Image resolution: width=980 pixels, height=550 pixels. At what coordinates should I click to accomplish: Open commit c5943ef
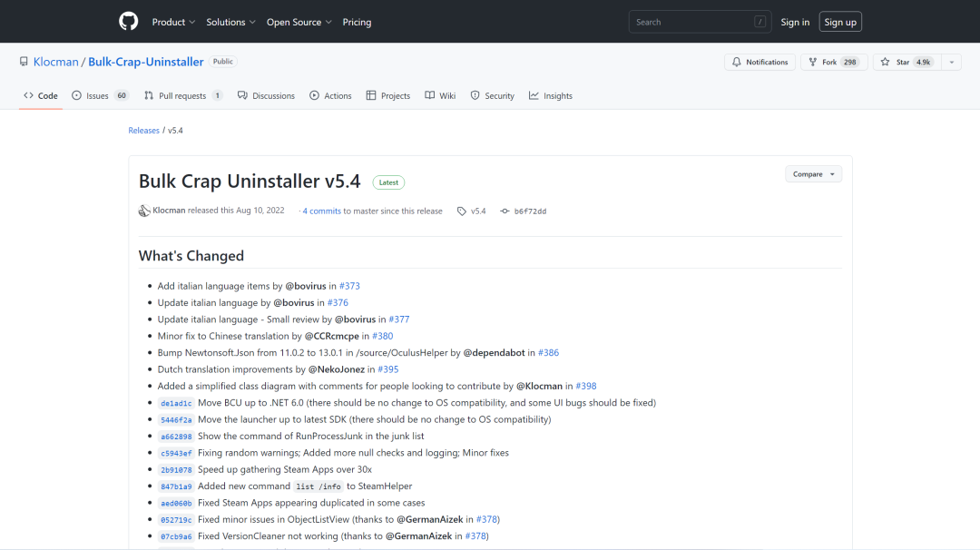(176, 453)
